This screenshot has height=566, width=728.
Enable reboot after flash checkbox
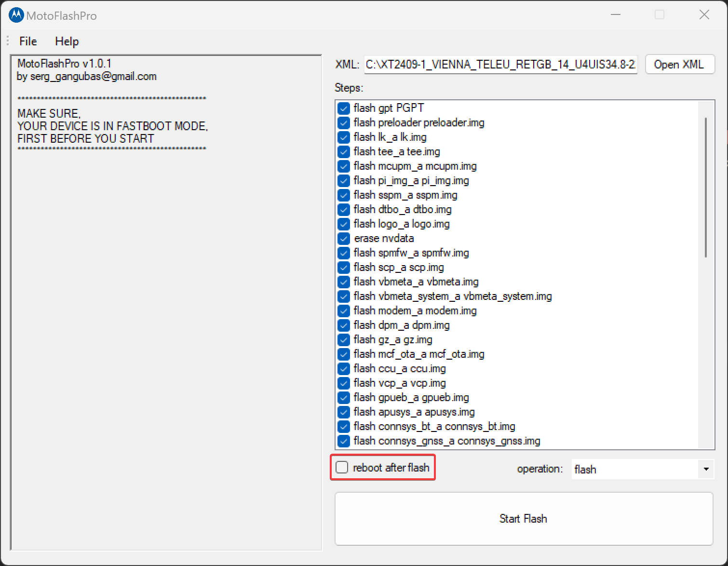coord(342,468)
